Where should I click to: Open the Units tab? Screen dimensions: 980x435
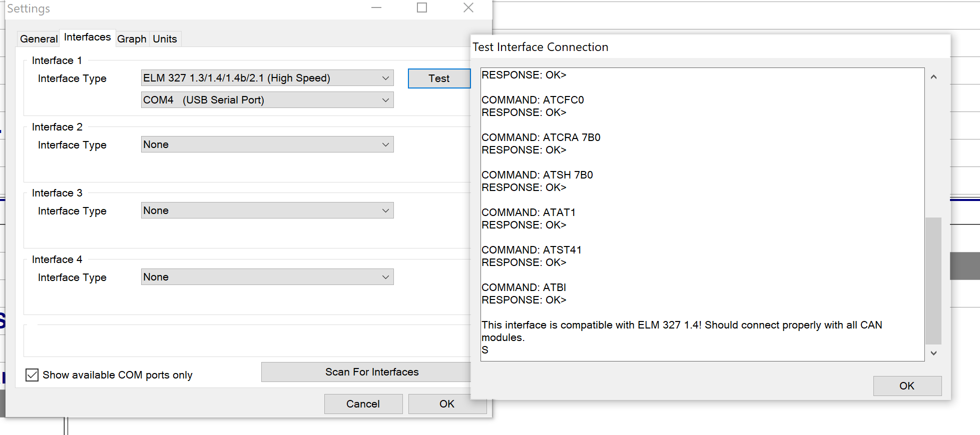point(165,39)
